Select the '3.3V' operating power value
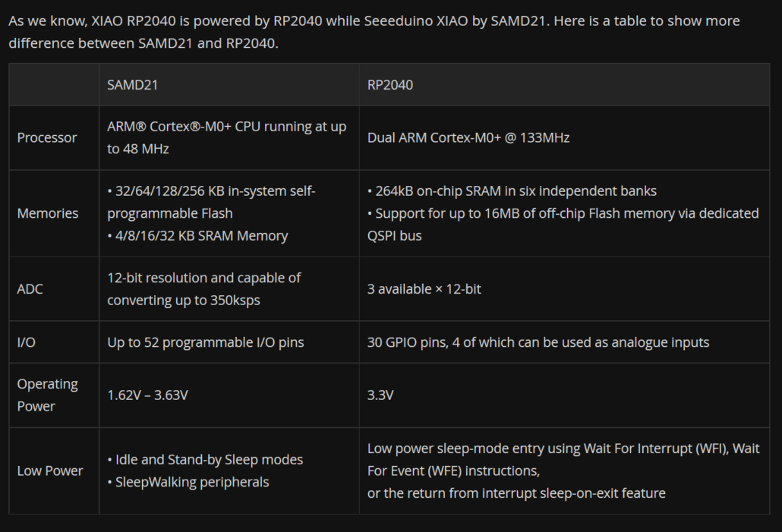782x532 pixels. [x=380, y=395]
